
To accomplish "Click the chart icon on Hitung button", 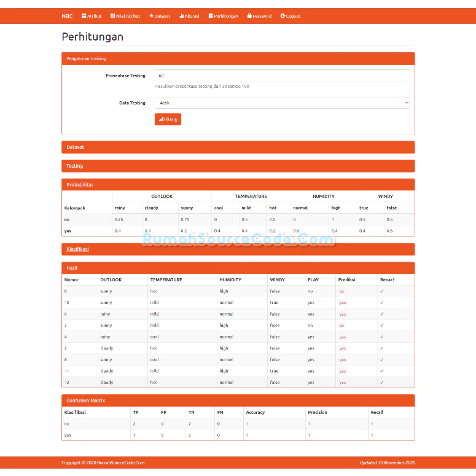I will click(x=161, y=119).
